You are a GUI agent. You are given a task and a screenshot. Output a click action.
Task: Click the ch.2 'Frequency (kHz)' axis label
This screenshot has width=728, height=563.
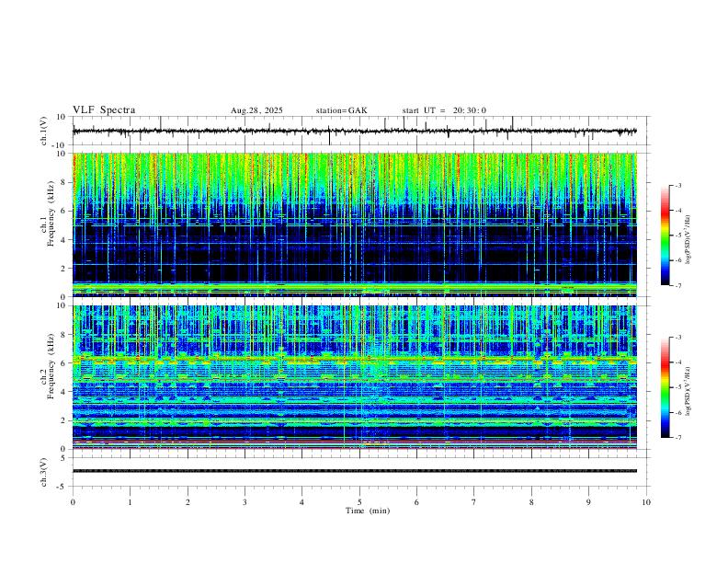[51, 366]
